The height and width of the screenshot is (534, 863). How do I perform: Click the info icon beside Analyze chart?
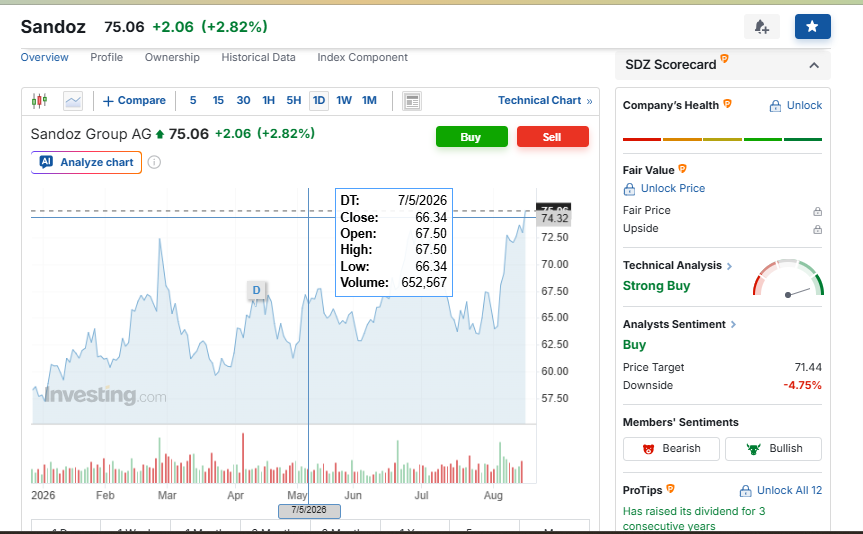click(x=154, y=162)
